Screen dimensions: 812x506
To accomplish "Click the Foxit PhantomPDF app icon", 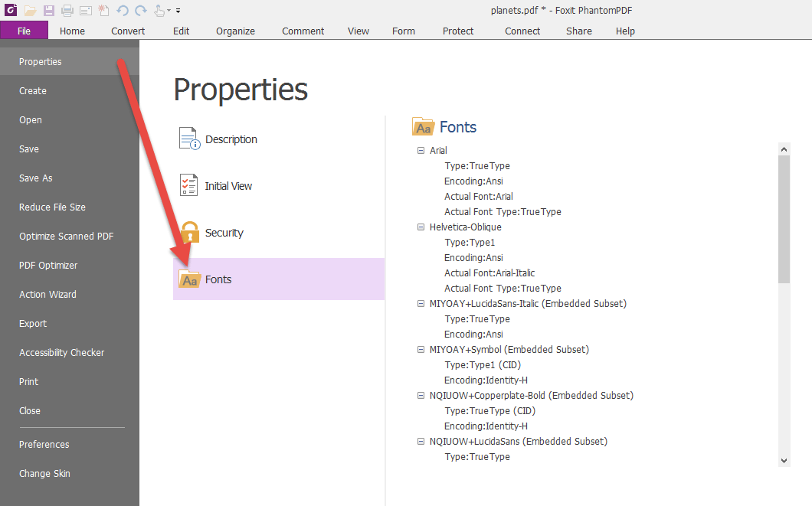I will (11, 10).
